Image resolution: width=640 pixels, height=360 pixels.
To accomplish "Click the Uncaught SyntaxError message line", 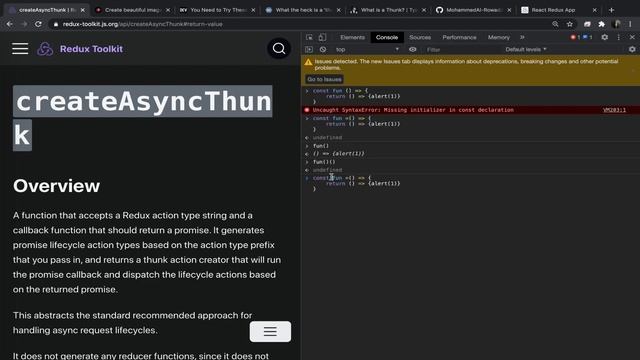I will point(413,110).
